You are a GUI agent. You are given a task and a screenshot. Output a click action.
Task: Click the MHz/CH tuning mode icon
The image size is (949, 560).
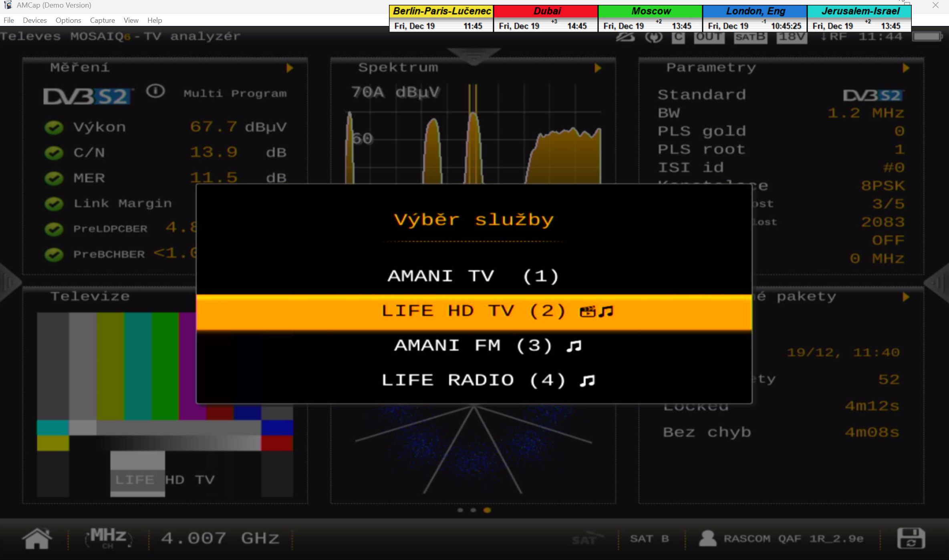[108, 538]
